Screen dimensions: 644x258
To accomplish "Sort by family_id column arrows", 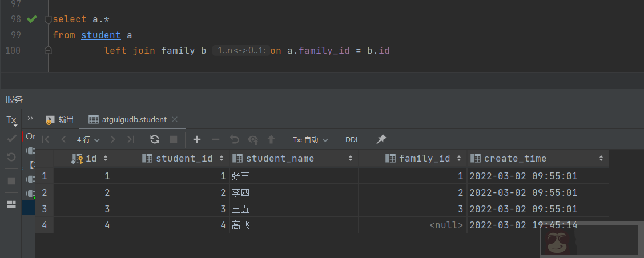I will (458, 159).
